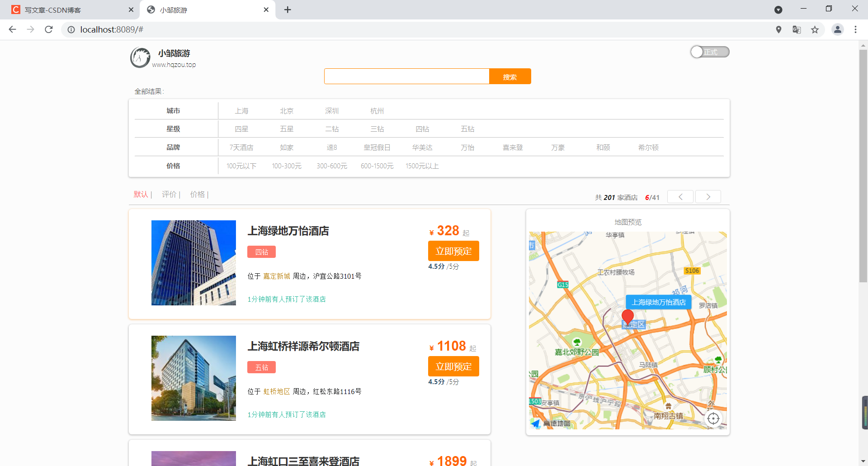Viewport: 868px width, 466px height.
Task: Toggle the 正式 mode switch
Action: coord(710,52)
